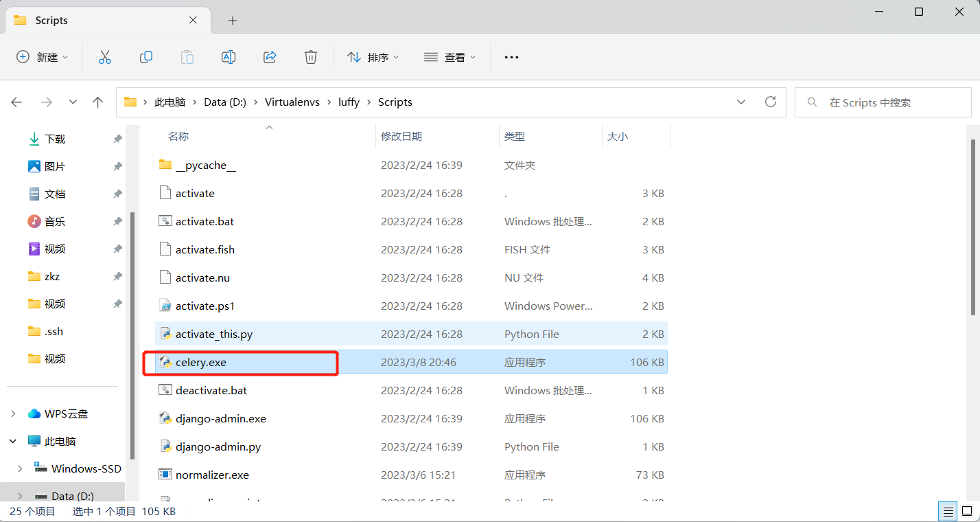
Task: Select activate_this.py file name
Action: coord(214,334)
